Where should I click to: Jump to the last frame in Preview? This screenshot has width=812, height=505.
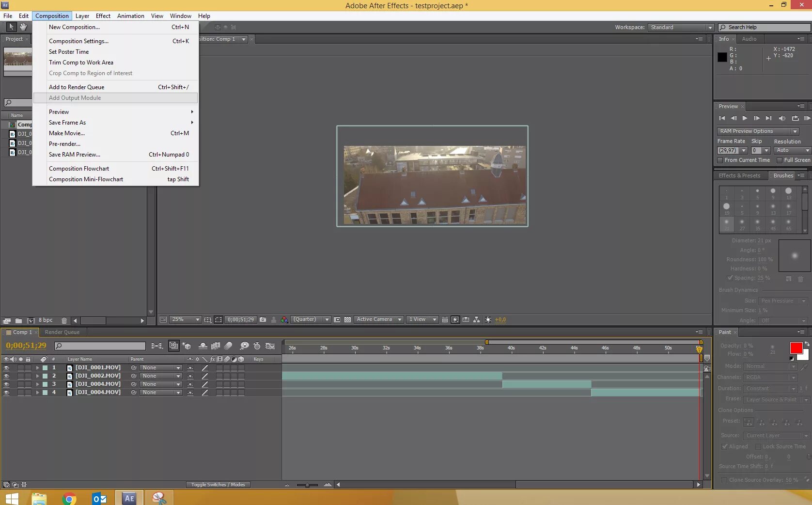click(x=768, y=118)
